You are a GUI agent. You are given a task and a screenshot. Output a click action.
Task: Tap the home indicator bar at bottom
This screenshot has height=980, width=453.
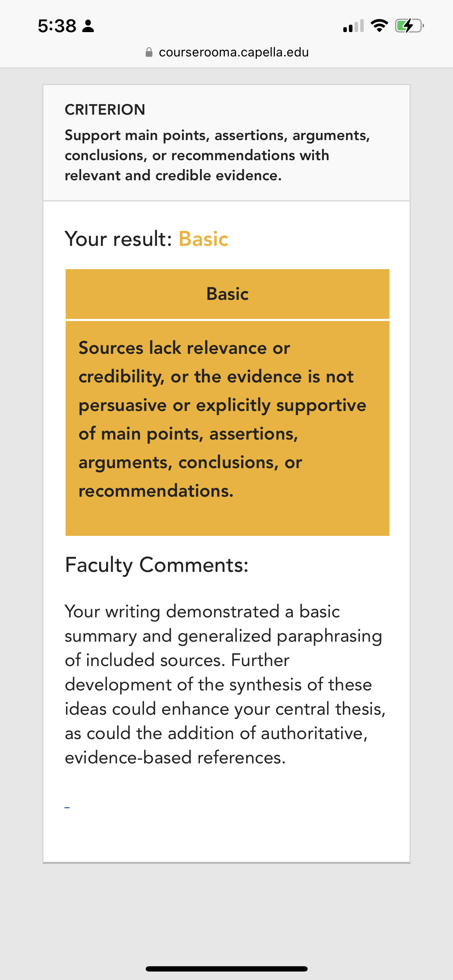[227, 969]
